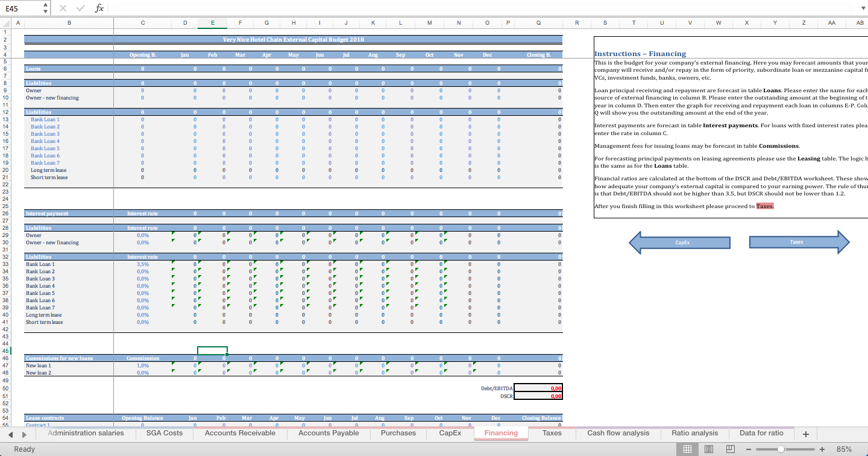
Task: Click Bank Loan 7 in interest table
Action: click(40, 308)
